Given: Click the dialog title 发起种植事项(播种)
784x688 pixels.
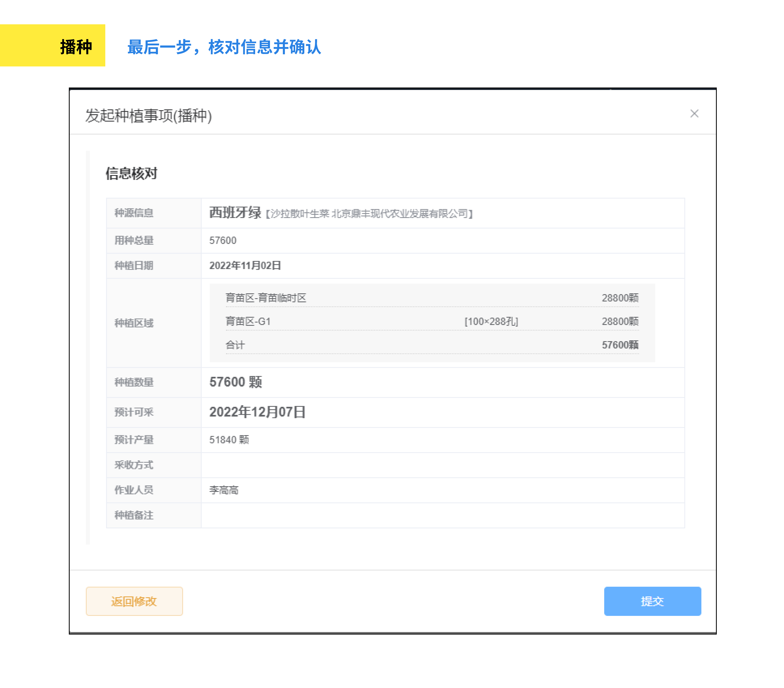Looking at the screenshot, I should (148, 115).
